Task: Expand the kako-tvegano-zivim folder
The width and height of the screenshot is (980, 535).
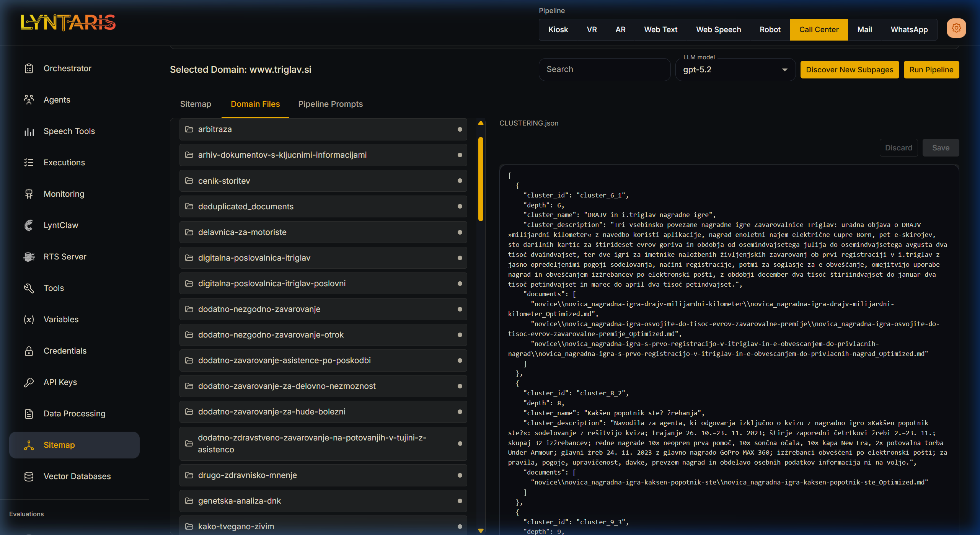Action: (x=323, y=526)
